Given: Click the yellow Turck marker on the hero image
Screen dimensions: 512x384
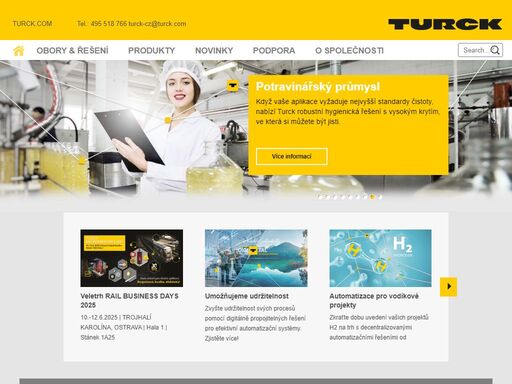Looking at the screenshot, I should [x=233, y=86].
